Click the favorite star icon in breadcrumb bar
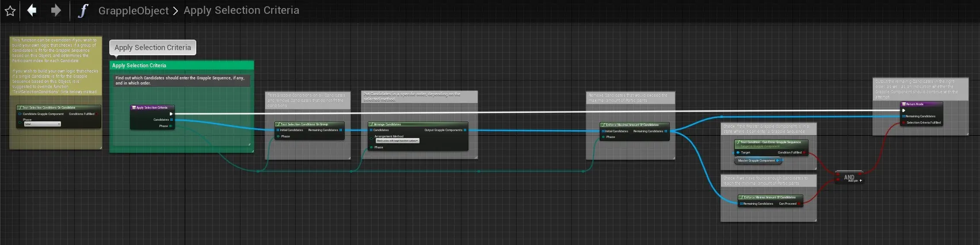Screen dimensions: 980x245 [10, 10]
